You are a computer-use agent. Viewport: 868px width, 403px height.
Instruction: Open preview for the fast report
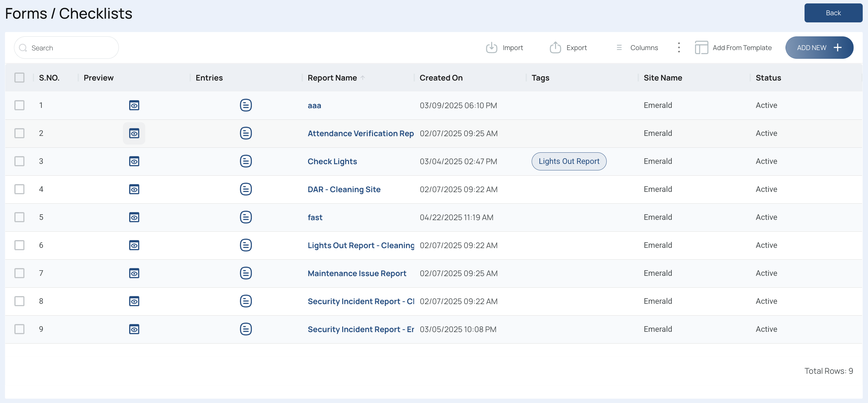(x=134, y=217)
